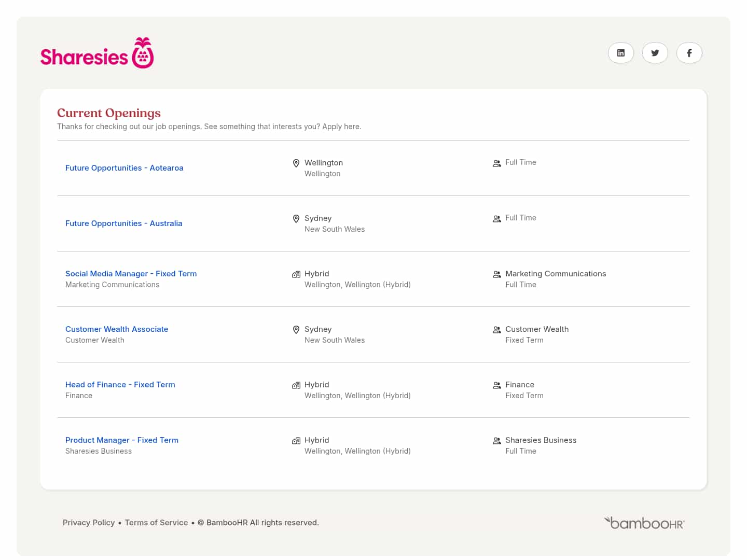Open the Sharesies Facebook icon
This screenshot has height=560, width=747.
coord(689,53)
